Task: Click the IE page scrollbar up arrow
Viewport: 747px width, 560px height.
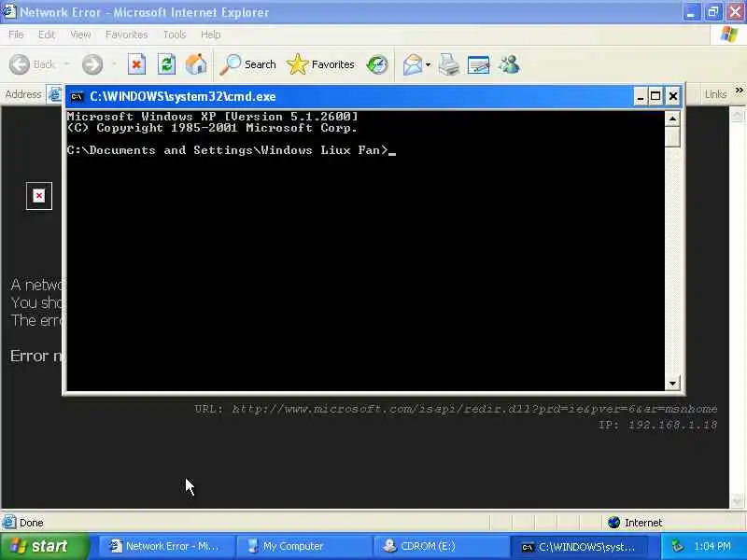Action: 737,114
